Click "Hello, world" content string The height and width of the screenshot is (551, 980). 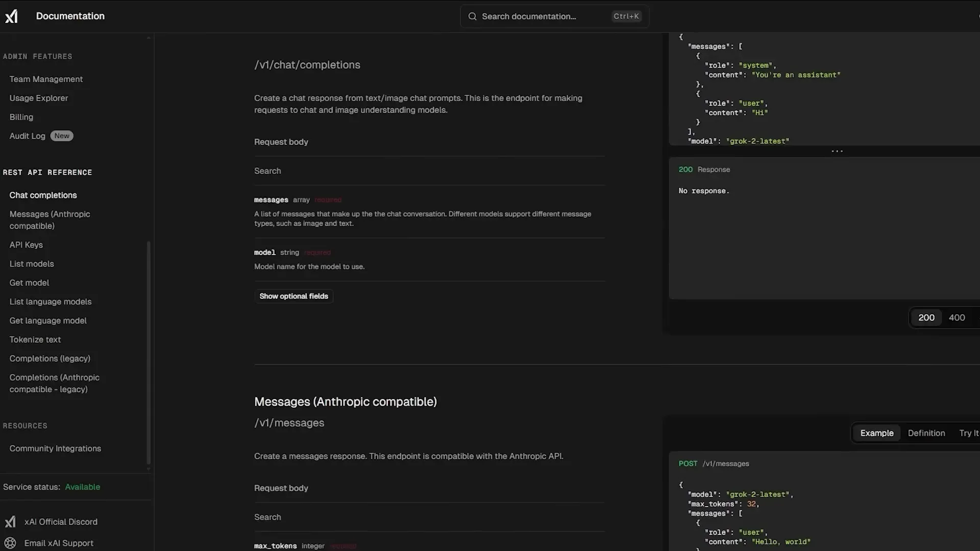click(781, 542)
